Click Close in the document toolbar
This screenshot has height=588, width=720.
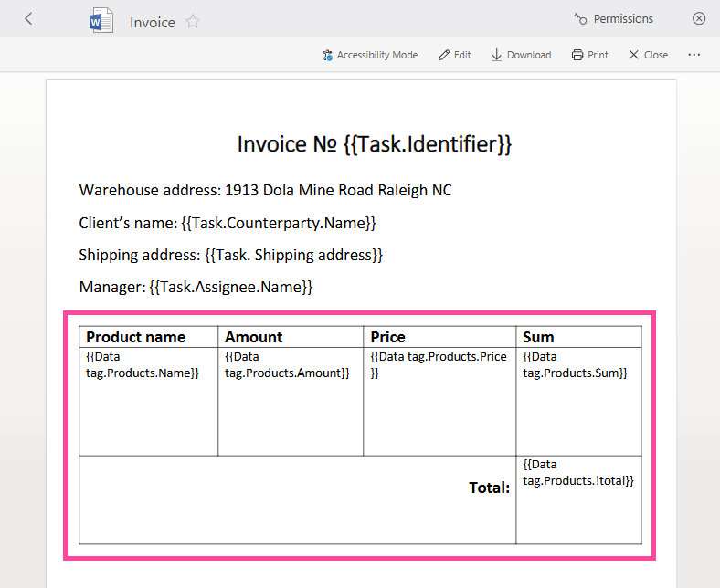click(648, 55)
